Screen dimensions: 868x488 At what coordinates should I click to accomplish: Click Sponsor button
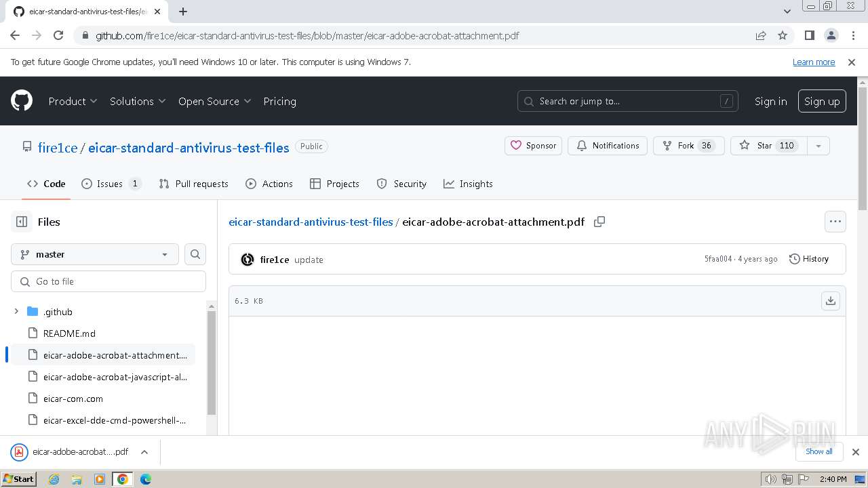(533, 146)
